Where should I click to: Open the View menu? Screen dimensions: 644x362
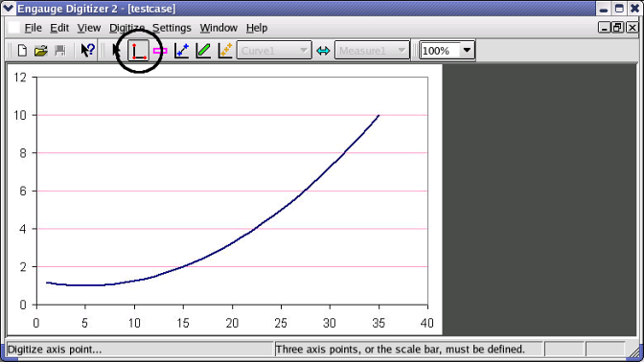pyautogui.click(x=89, y=28)
